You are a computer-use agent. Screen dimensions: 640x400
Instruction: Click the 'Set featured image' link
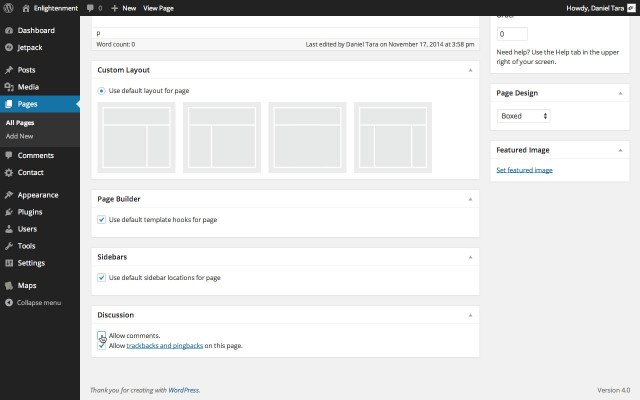[x=524, y=170]
